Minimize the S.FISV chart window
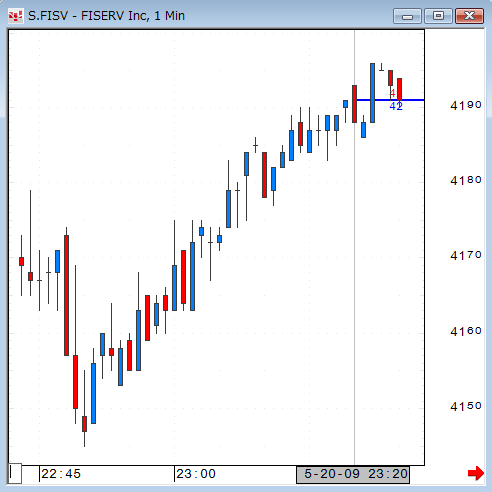 [407, 16]
